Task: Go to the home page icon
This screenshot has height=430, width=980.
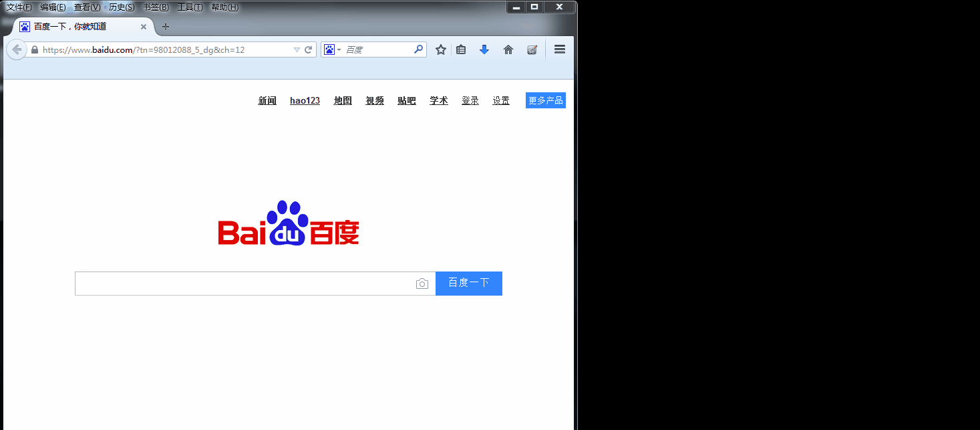Action: [x=508, y=49]
